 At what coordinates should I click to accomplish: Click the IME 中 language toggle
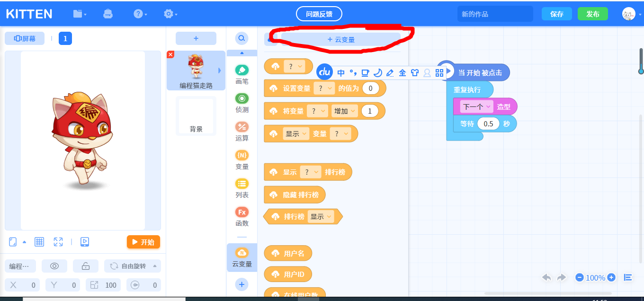[x=341, y=73]
